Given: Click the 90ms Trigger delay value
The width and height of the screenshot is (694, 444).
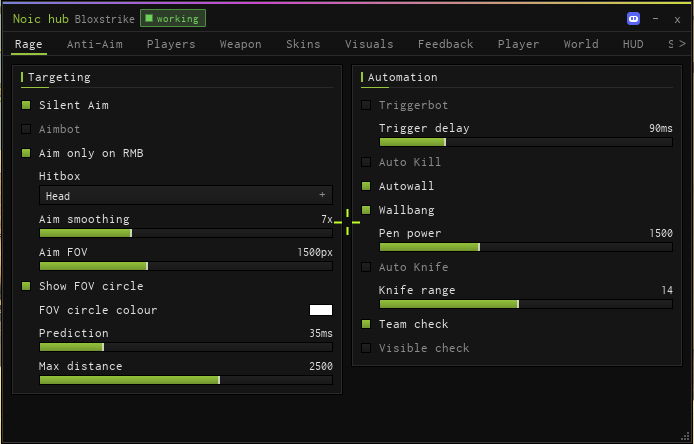Looking at the screenshot, I should 661,128.
